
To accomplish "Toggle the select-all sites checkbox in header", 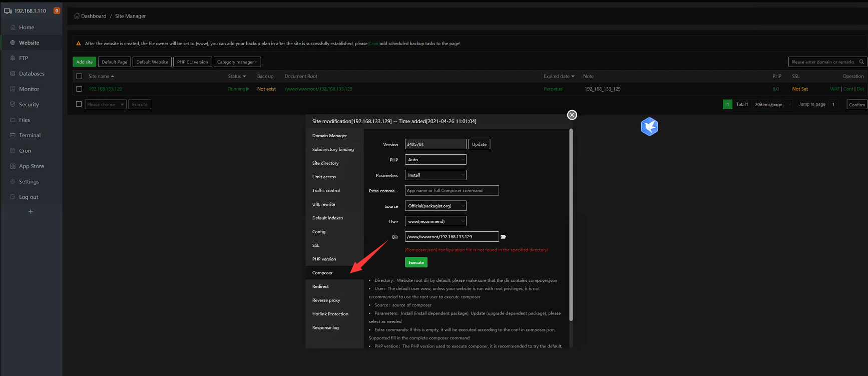I will point(79,77).
